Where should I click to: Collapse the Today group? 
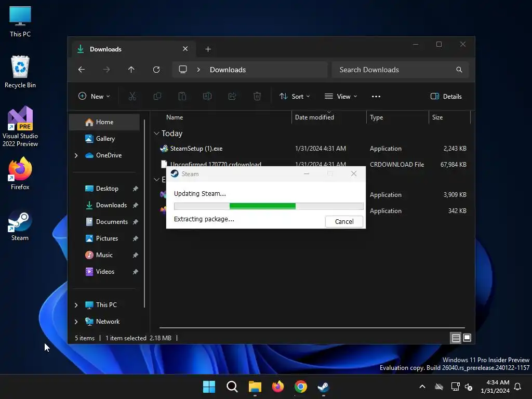[x=156, y=134]
